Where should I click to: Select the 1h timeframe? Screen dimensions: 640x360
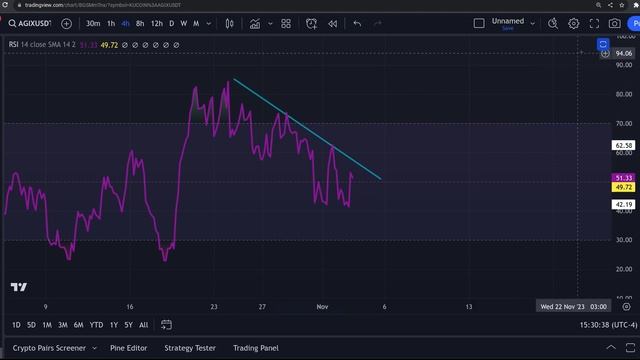[111, 24]
